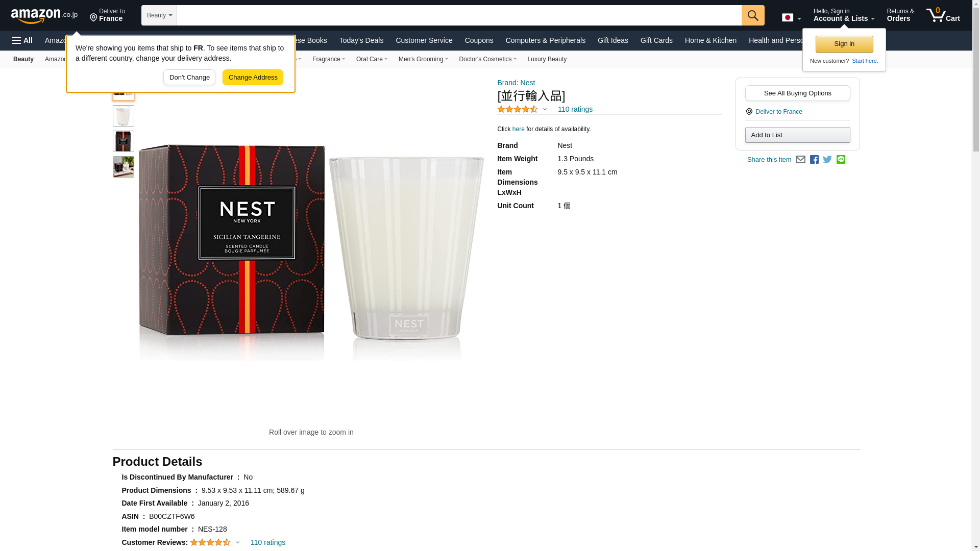Open Today's Deals in navigation bar
This screenshot has width=980, height=551.
click(361, 40)
